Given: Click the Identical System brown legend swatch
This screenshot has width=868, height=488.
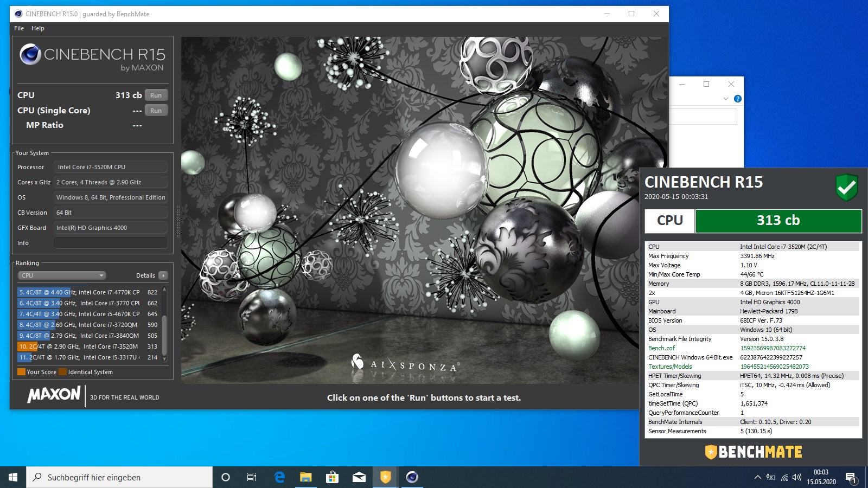Looking at the screenshot, I should click(62, 372).
